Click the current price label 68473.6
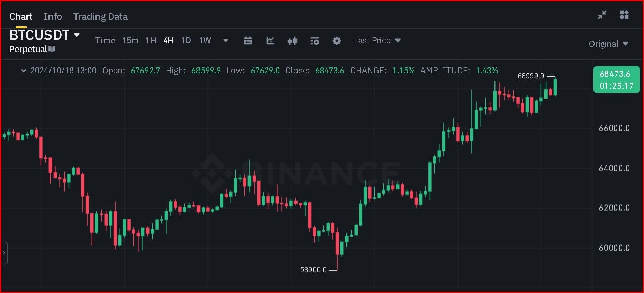This screenshot has width=644, height=293. pyautogui.click(x=615, y=74)
